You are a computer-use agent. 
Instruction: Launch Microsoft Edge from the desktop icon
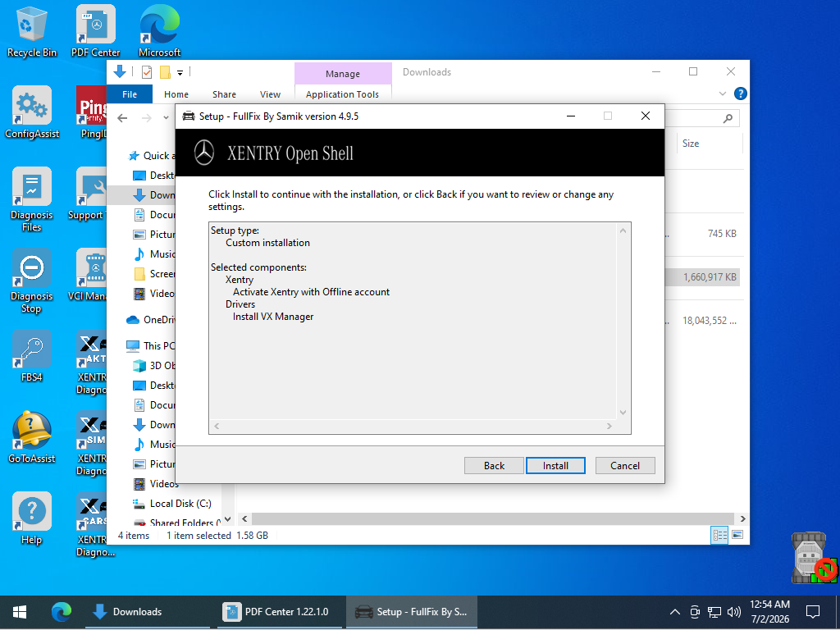[159, 31]
